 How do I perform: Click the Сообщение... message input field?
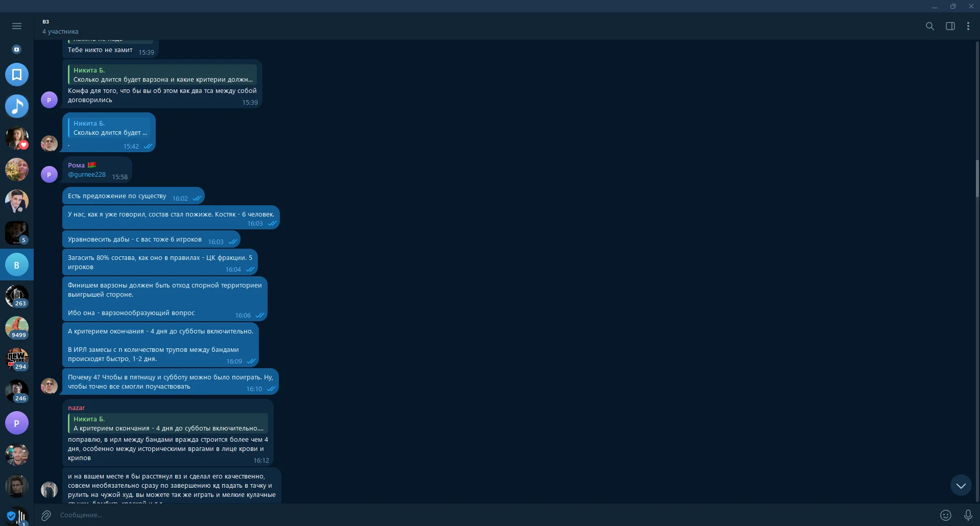(x=495, y=515)
